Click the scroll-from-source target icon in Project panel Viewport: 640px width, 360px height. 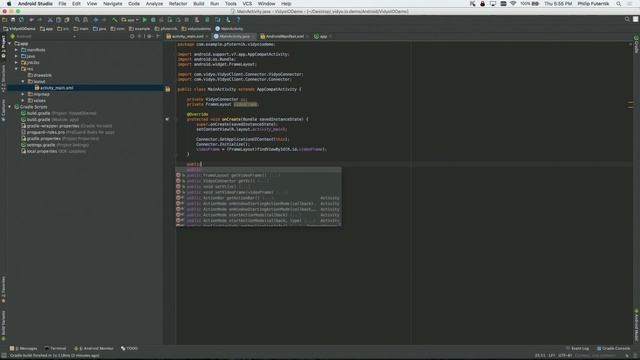[x=132, y=36]
